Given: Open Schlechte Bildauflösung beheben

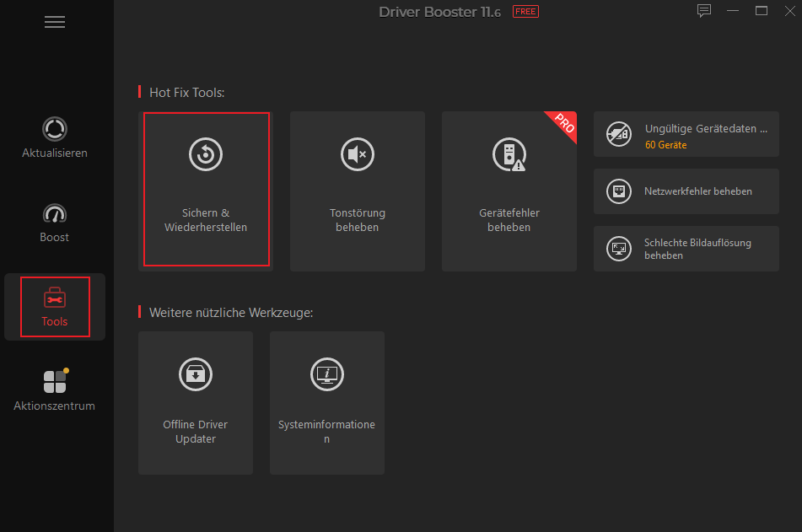Looking at the screenshot, I should pyautogui.click(x=686, y=249).
